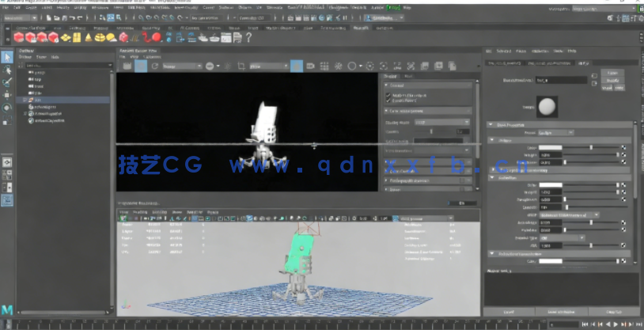The image size is (644, 330).
Task: Toggle second checkbox in render view Display panel
Action: [x=388, y=101]
